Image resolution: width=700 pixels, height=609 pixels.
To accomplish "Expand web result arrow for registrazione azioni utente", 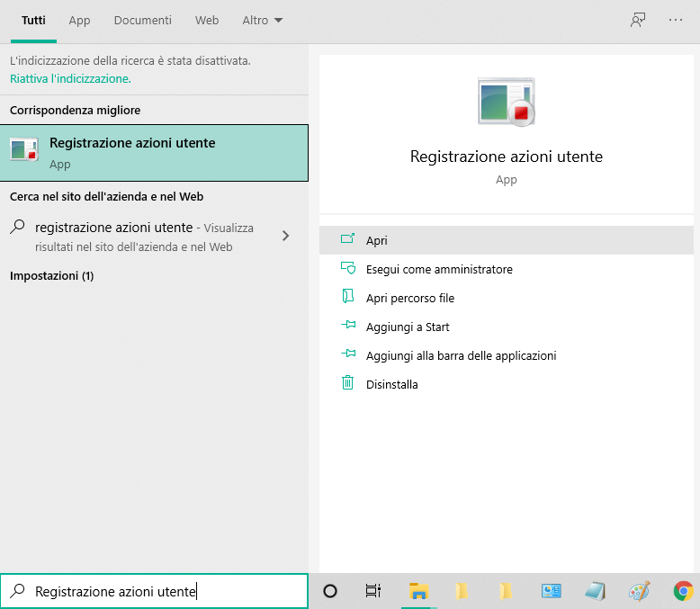I will tap(286, 236).
